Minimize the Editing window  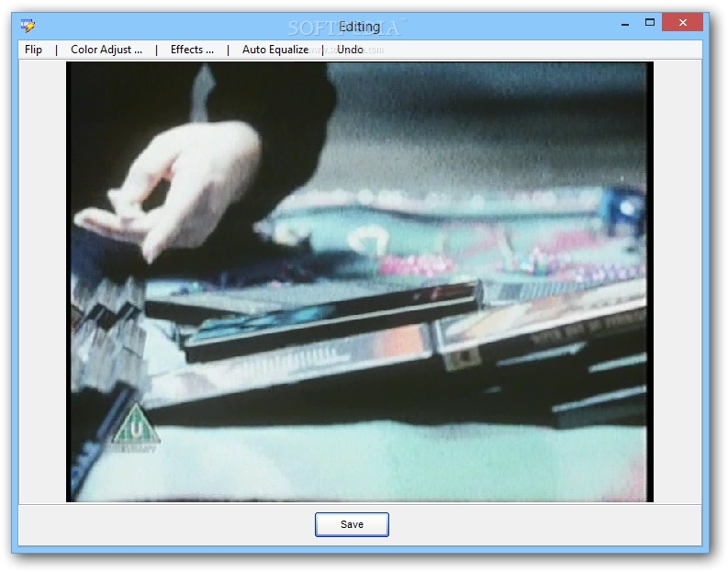pyautogui.click(x=625, y=23)
